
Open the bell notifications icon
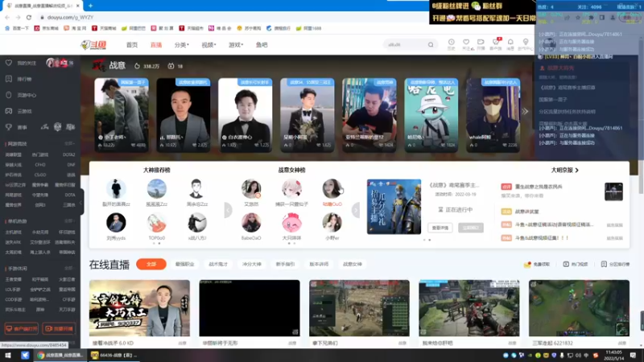point(510,44)
